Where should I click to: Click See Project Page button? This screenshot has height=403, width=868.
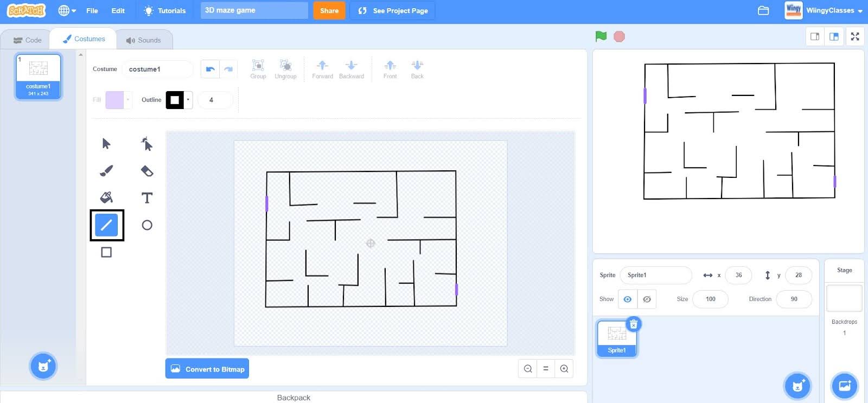click(393, 10)
